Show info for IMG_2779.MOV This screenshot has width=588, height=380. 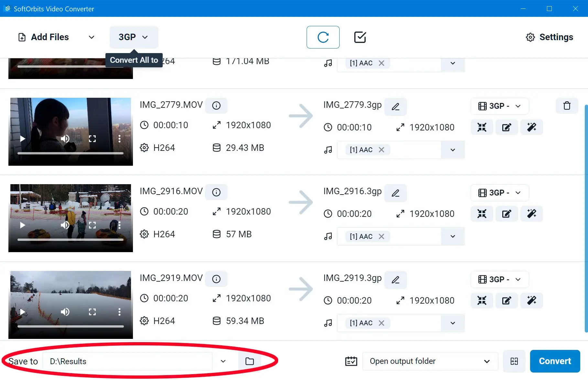216,106
